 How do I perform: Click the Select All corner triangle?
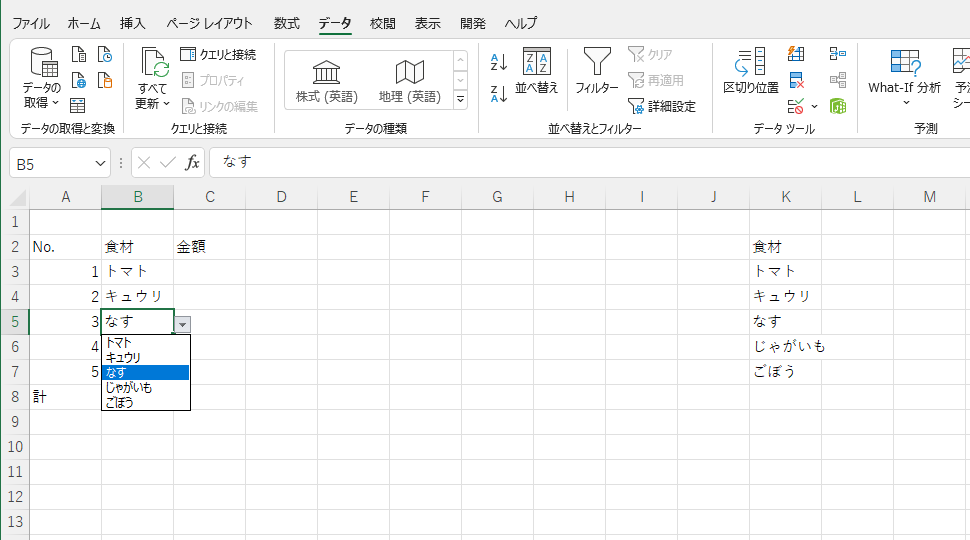click(19, 199)
